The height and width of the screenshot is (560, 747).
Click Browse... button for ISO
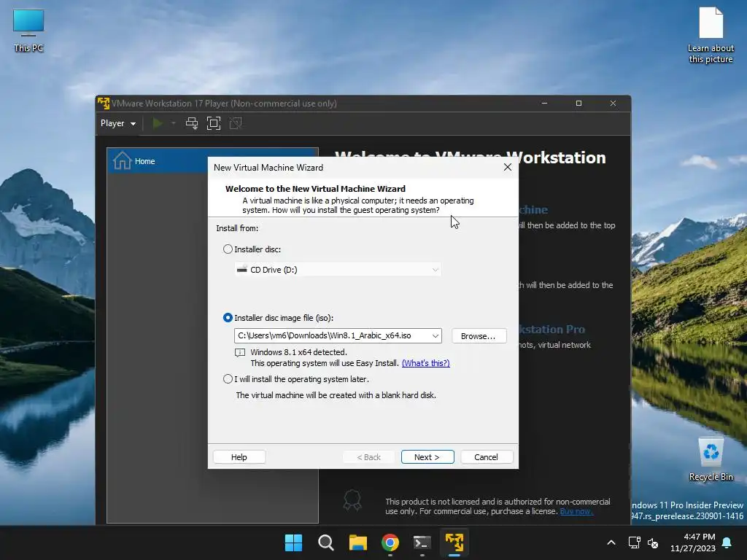tap(479, 335)
